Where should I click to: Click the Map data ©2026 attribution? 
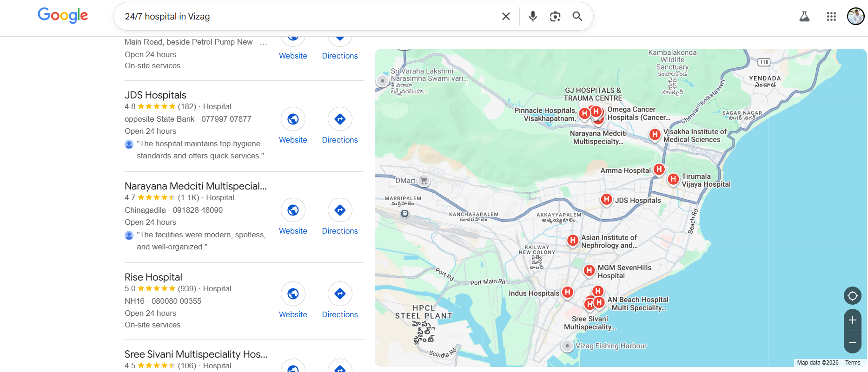click(818, 363)
